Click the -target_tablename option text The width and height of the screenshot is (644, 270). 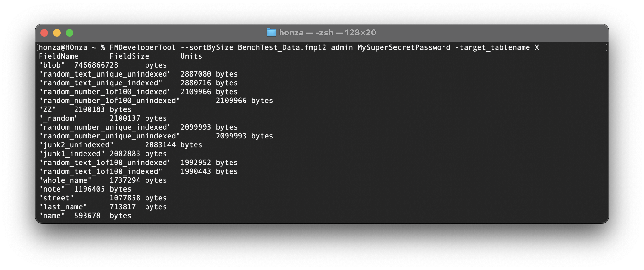492,48
